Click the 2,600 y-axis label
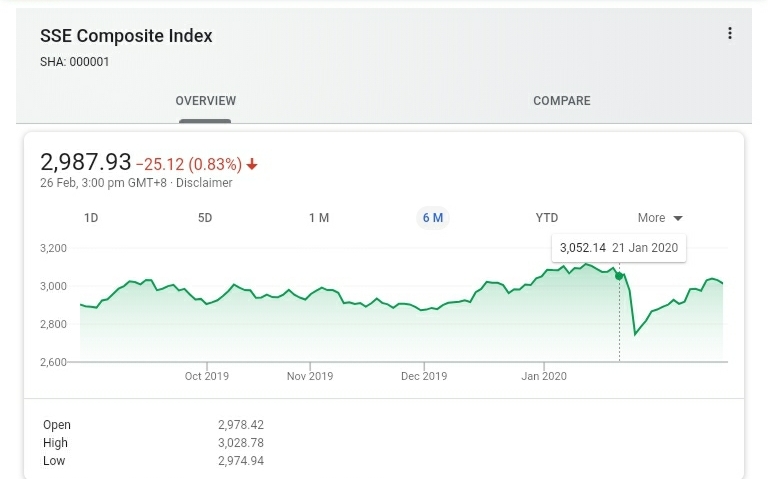The height and width of the screenshot is (479, 768). (x=53, y=362)
